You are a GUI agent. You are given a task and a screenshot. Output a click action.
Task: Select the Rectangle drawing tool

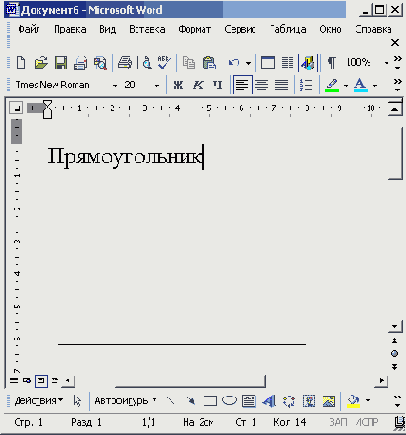pyautogui.click(x=210, y=401)
